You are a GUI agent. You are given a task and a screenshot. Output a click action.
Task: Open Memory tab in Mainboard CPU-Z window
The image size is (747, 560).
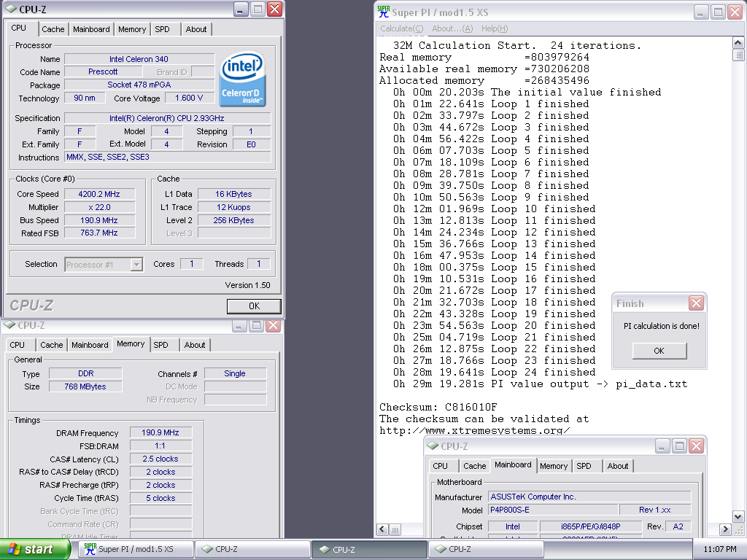point(554,466)
